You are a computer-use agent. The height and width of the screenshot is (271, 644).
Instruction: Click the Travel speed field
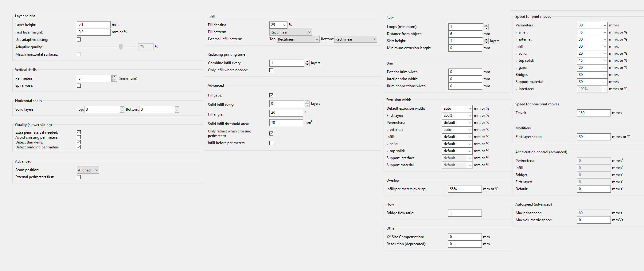594,113
